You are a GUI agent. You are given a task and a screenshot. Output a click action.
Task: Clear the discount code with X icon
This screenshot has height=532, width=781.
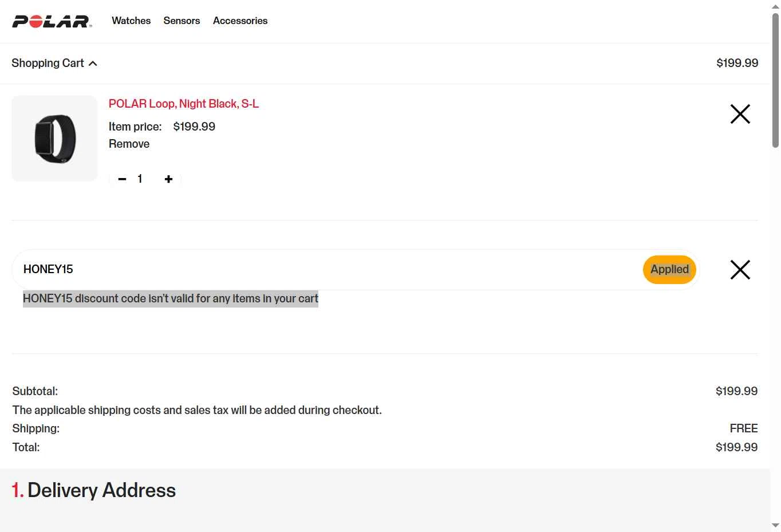click(740, 270)
